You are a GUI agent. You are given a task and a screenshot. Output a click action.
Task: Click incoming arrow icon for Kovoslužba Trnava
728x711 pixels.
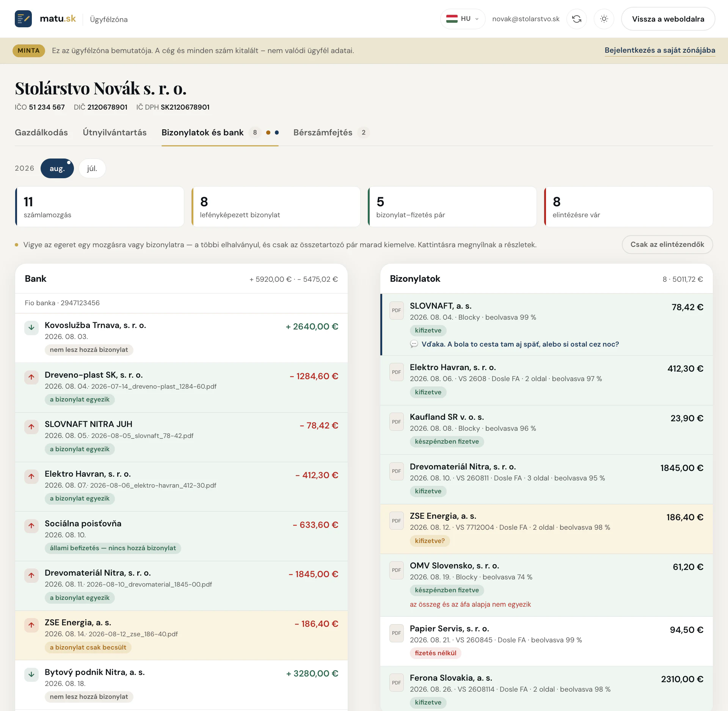[x=31, y=328]
